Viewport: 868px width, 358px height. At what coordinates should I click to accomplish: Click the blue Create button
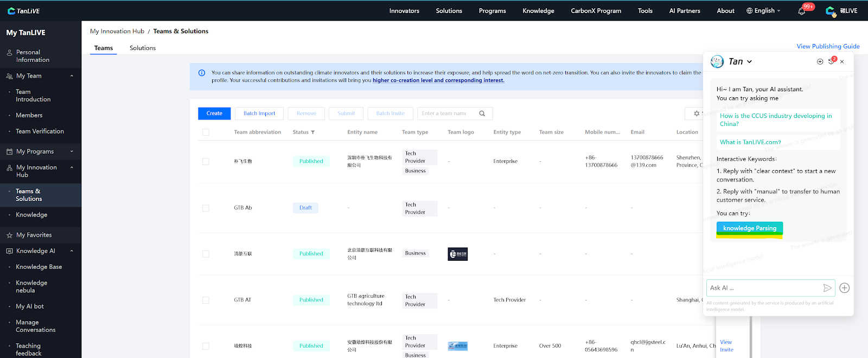coord(214,114)
